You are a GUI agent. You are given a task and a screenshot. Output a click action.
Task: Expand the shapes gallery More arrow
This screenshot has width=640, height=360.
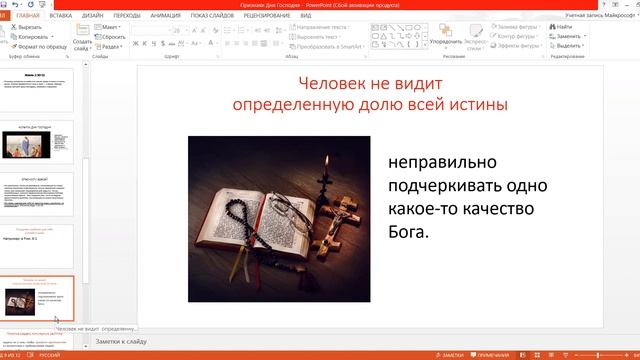(x=425, y=45)
